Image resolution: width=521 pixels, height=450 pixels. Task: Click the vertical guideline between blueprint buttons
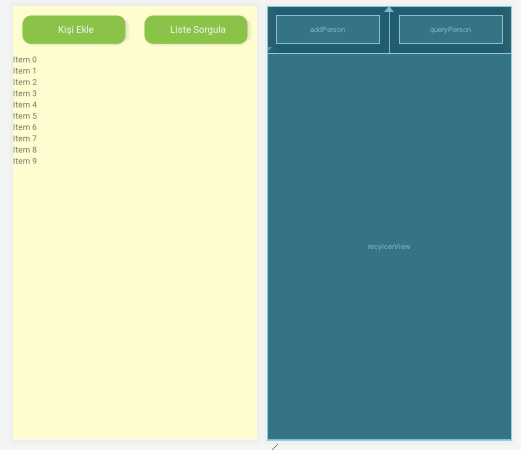pyautogui.click(x=389, y=33)
